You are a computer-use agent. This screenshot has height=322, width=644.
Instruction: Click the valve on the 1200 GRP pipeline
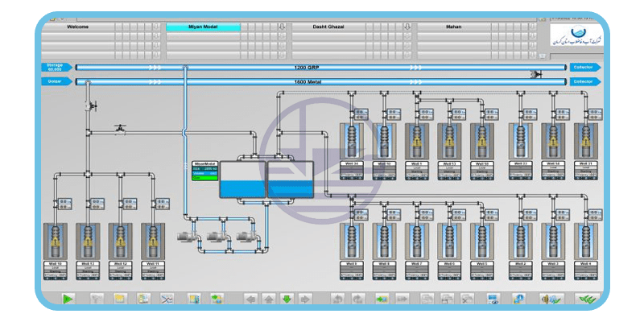coord(536,73)
